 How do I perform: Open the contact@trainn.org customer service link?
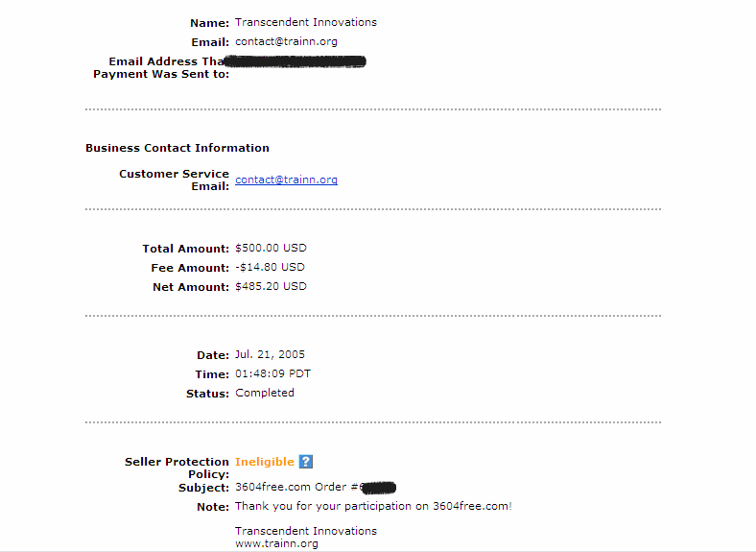pos(287,180)
